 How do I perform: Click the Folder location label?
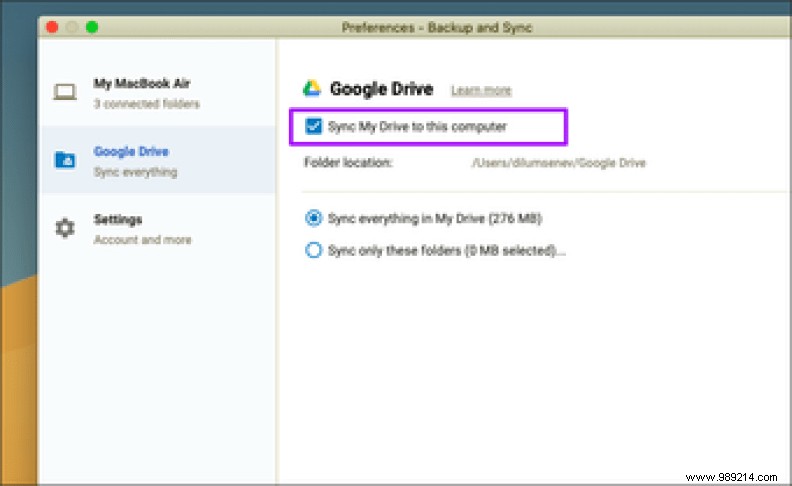pos(348,162)
